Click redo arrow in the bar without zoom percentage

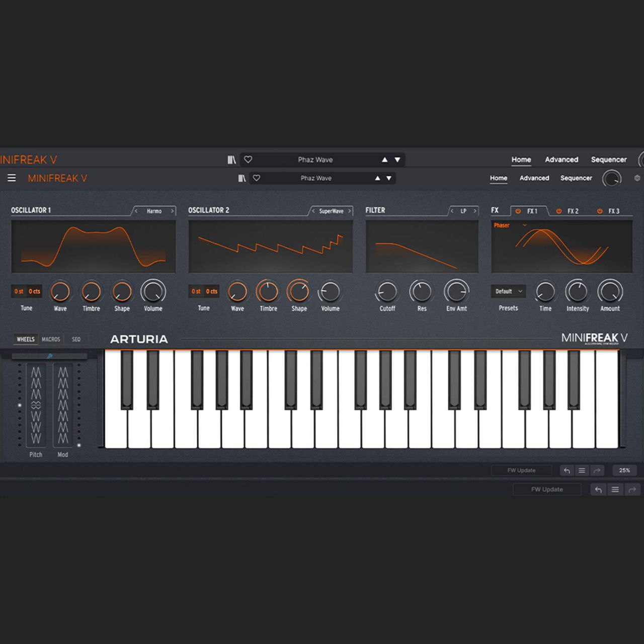coord(632,490)
